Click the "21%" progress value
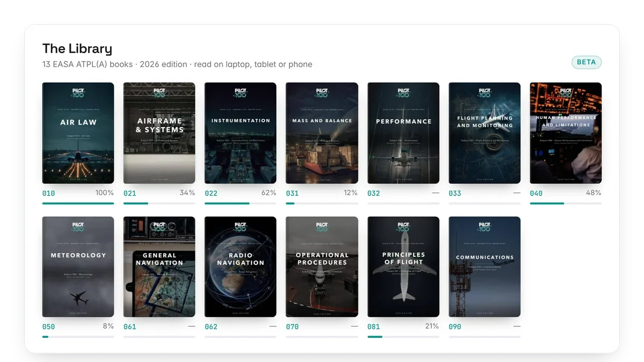 [x=432, y=326]
